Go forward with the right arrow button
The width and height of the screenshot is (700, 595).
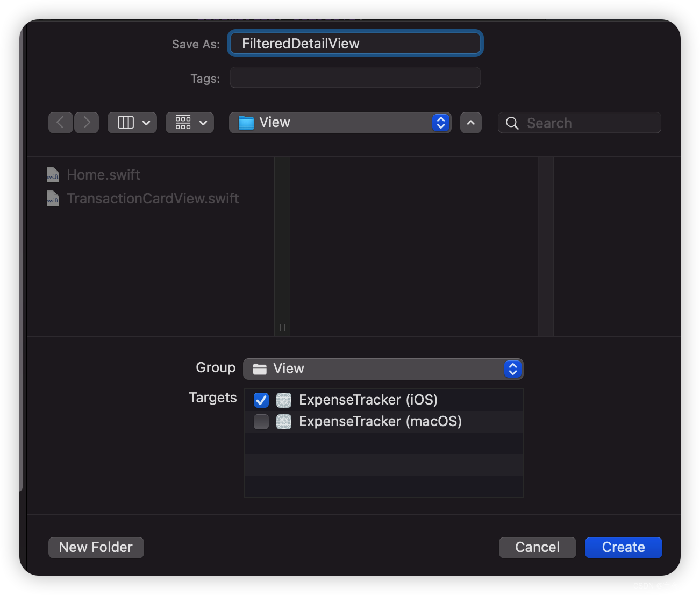(87, 123)
